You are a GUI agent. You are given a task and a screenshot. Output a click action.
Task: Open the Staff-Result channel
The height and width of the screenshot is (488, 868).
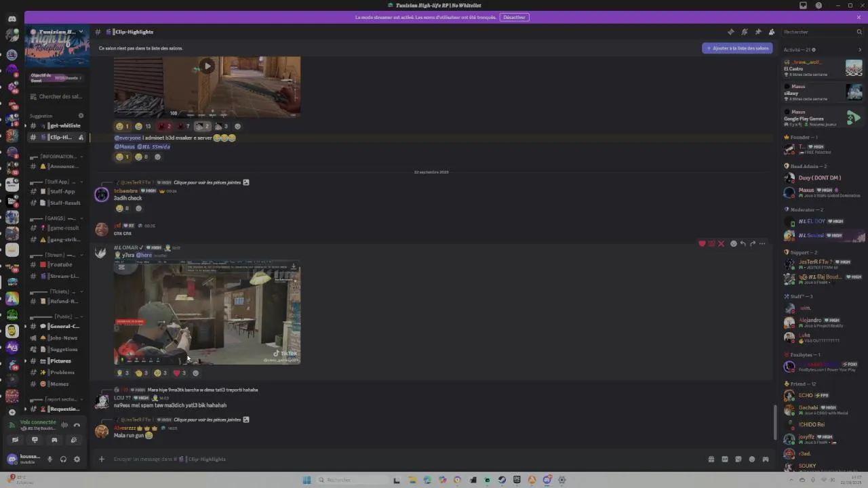pos(57,203)
